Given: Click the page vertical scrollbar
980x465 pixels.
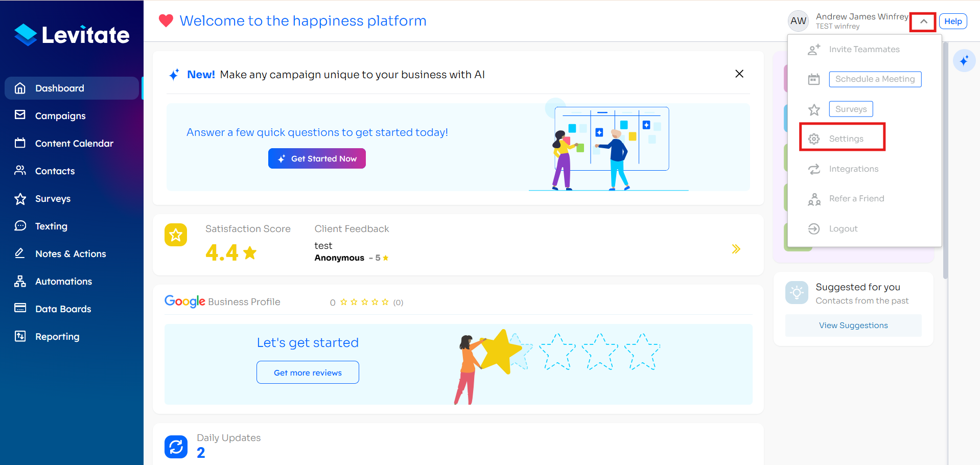Looking at the screenshot, I should pos(945,161).
